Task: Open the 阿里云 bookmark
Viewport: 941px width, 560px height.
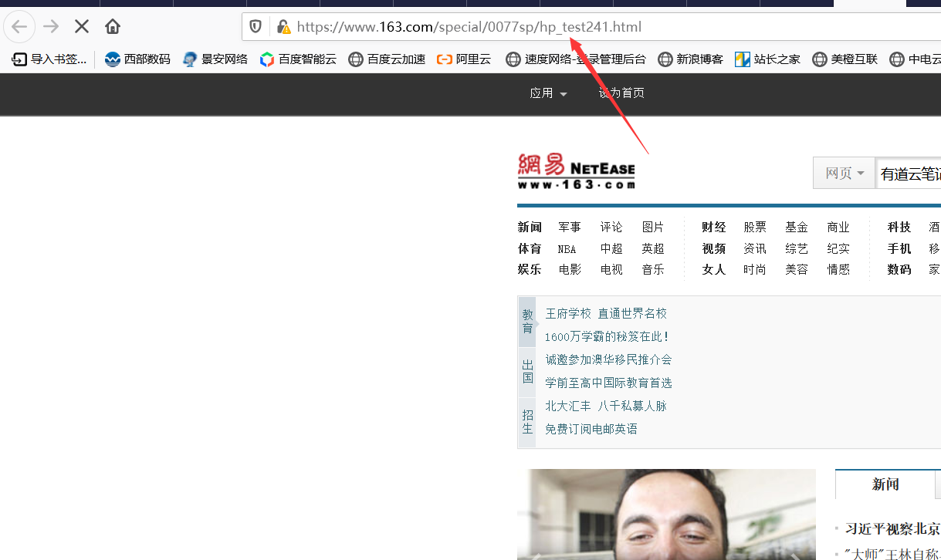Action: pyautogui.click(x=464, y=59)
